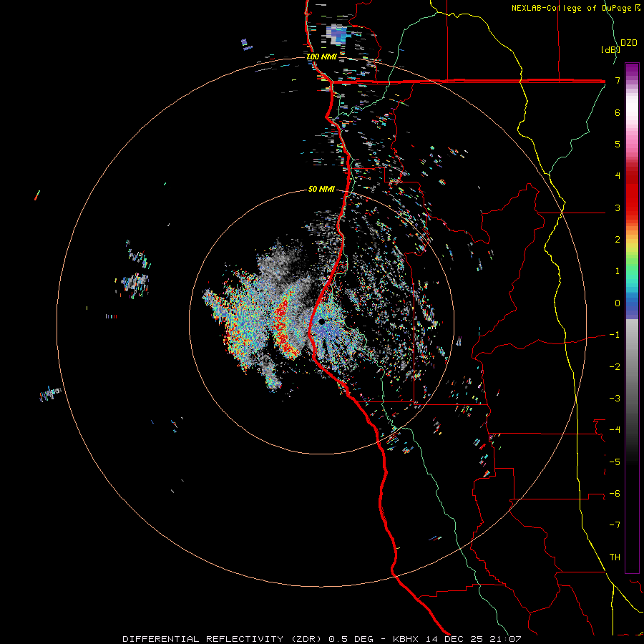Click the 5 value on color scale
The width and height of the screenshot is (644, 644).
click(618, 144)
